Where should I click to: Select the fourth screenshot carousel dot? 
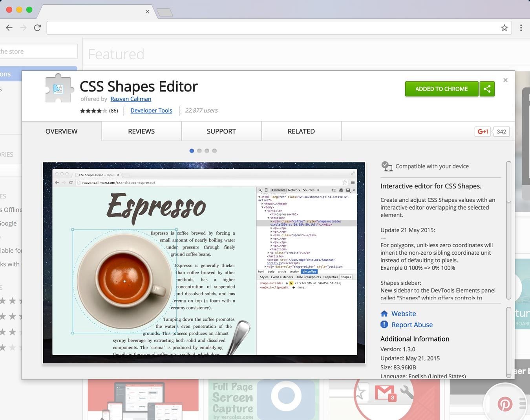(214, 151)
